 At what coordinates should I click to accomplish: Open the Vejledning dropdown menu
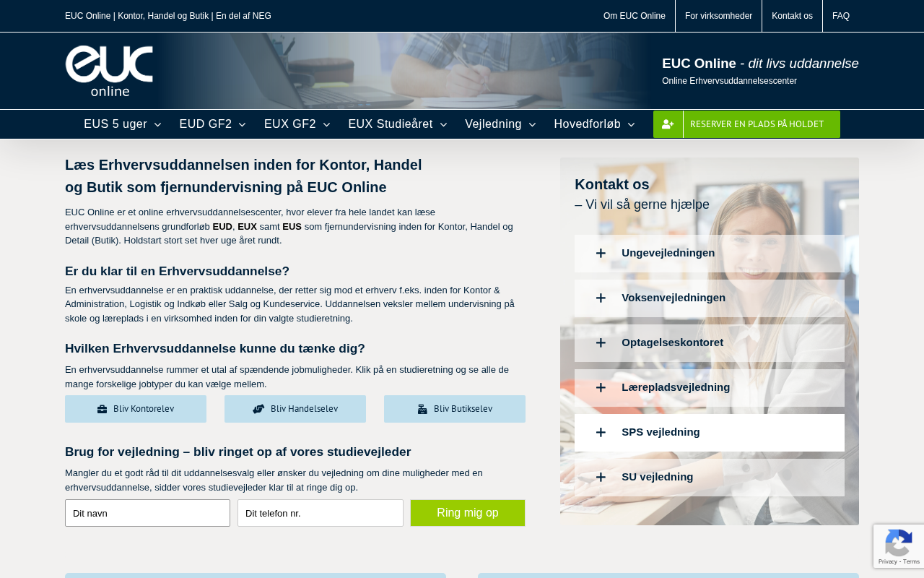pos(501,124)
